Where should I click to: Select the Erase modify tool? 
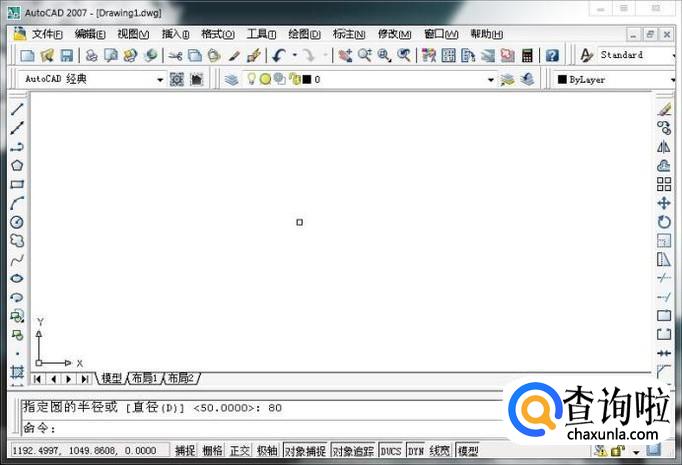point(664,109)
